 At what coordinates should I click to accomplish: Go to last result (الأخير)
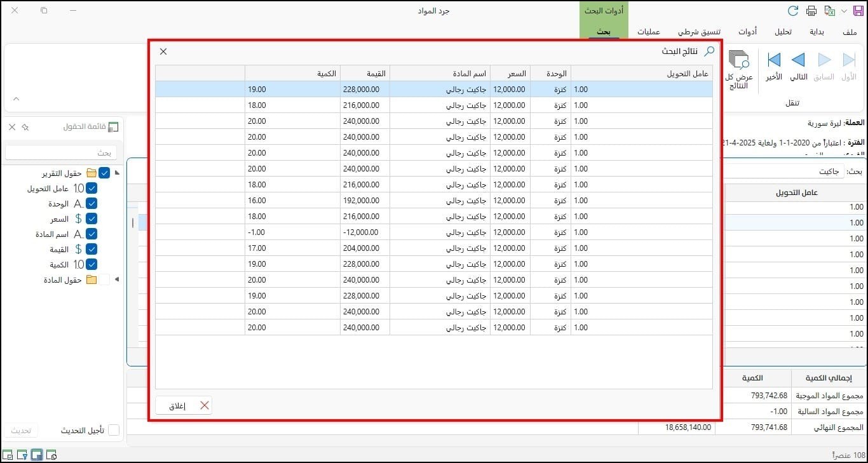coord(773,67)
